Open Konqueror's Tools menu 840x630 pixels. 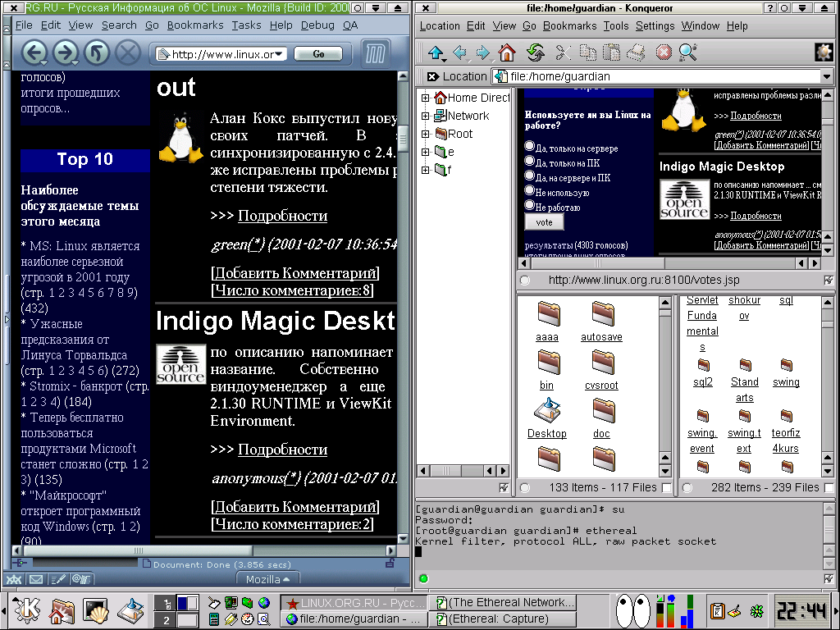616,25
